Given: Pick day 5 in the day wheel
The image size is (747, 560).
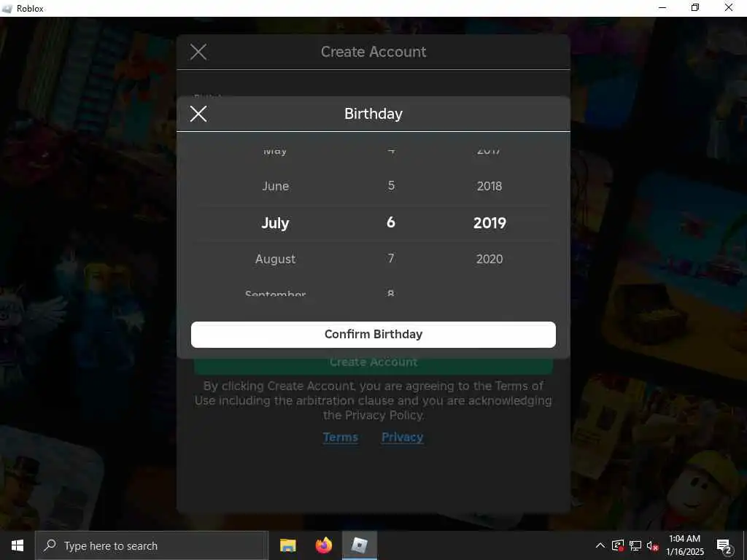Looking at the screenshot, I should [391, 186].
